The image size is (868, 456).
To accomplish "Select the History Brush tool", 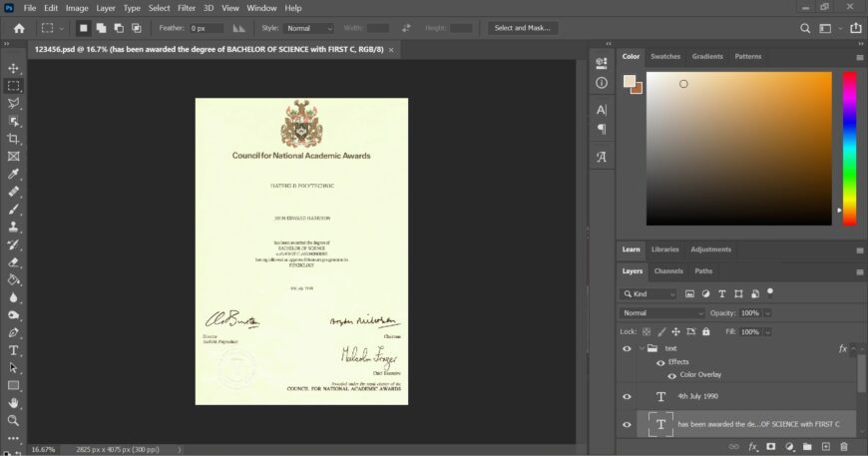I will (13, 244).
